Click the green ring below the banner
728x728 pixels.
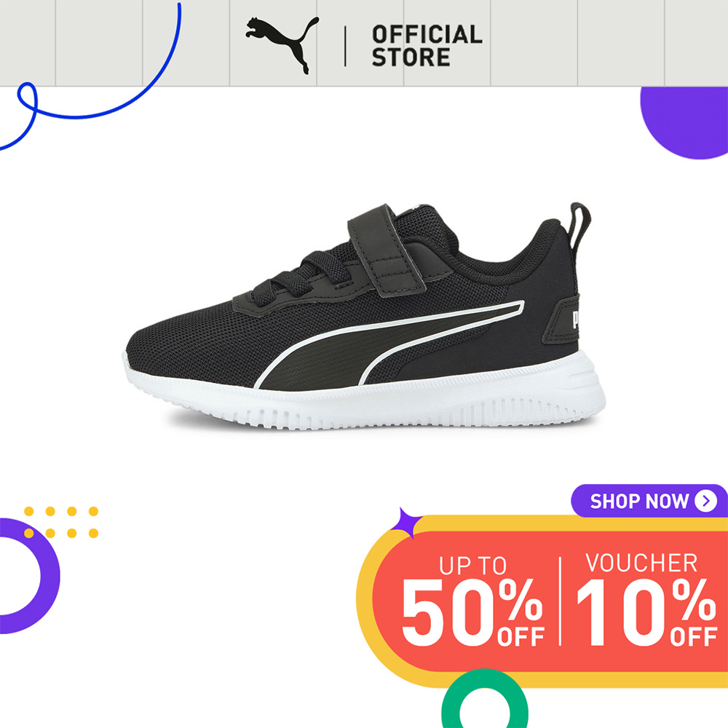pyautogui.click(x=485, y=698)
